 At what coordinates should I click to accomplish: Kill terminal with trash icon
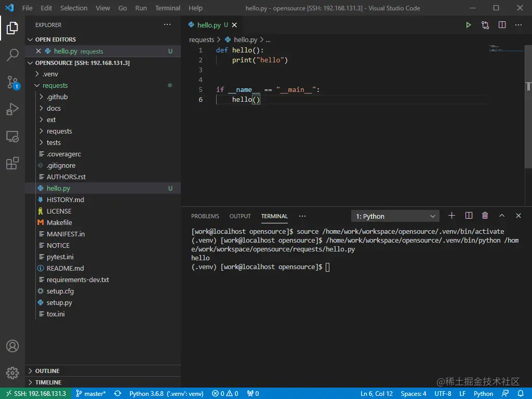click(485, 216)
